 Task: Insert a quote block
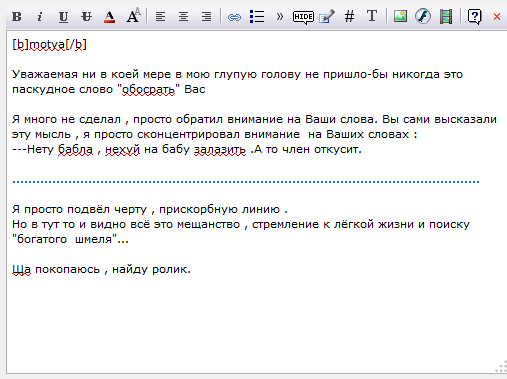click(x=280, y=16)
